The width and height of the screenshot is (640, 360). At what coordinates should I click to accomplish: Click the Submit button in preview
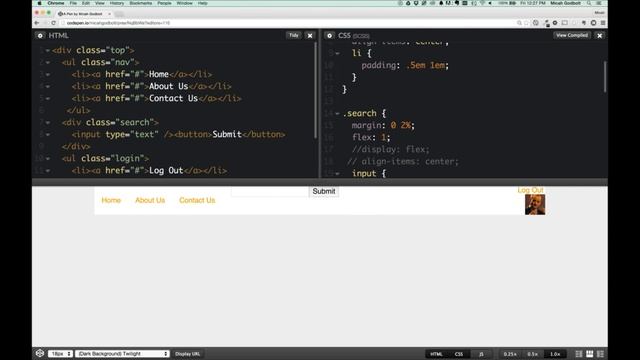pyautogui.click(x=324, y=191)
